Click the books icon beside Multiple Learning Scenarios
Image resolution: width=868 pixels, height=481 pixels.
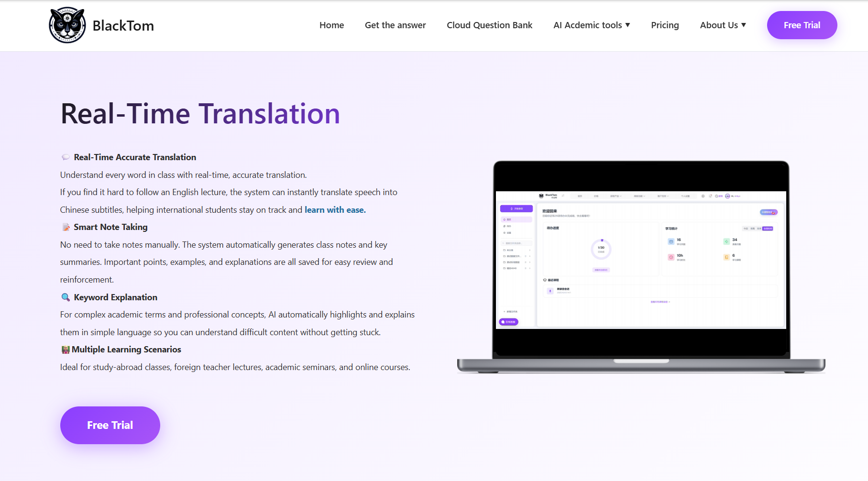(x=66, y=350)
